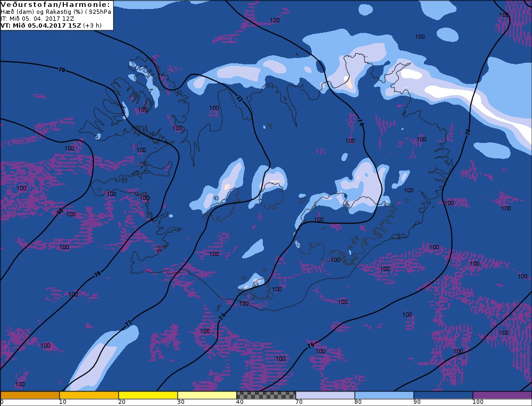Click the bright yellow 20–30 legend swatch
532x406 pixels.
tap(148, 395)
